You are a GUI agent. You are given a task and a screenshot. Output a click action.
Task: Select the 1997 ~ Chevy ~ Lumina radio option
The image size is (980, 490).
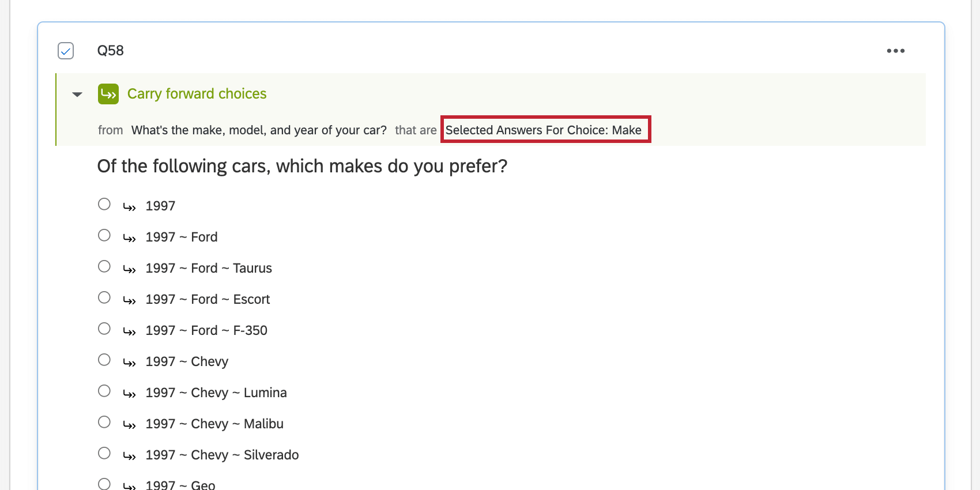104,391
